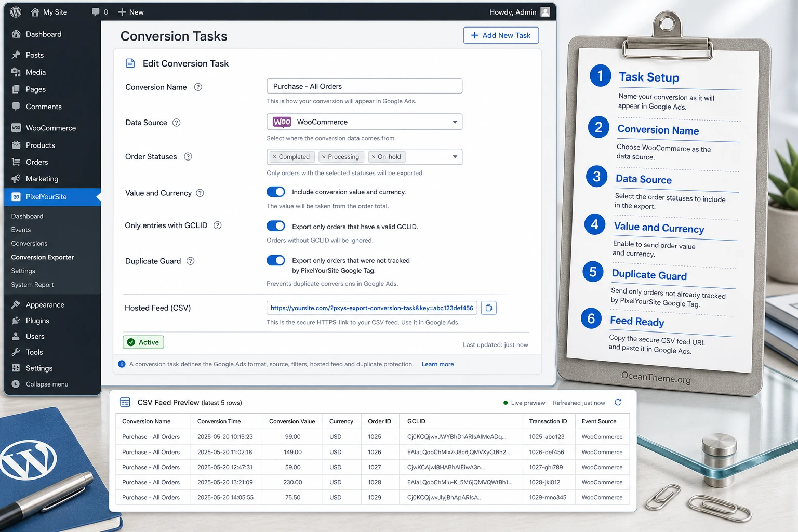Image resolution: width=798 pixels, height=532 pixels.
Task: Open the WooCommerce sidebar menu
Action: 50,128
